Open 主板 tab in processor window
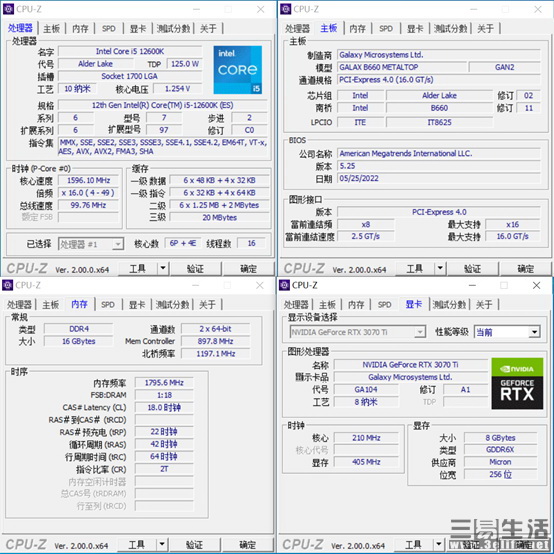The width and height of the screenshot is (554, 554). click(52, 29)
